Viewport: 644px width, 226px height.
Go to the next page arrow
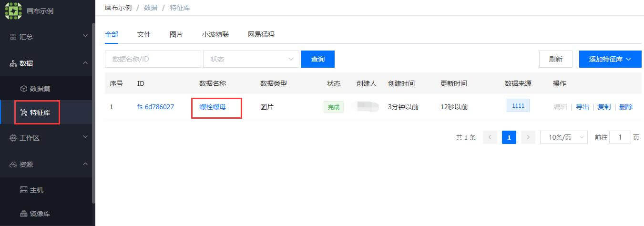[x=528, y=137]
